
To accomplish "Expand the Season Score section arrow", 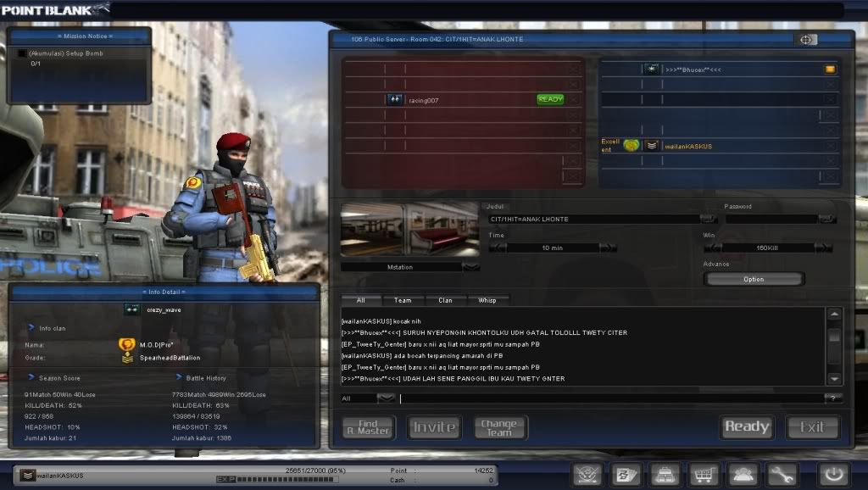I will pyautogui.click(x=31, y=377).
